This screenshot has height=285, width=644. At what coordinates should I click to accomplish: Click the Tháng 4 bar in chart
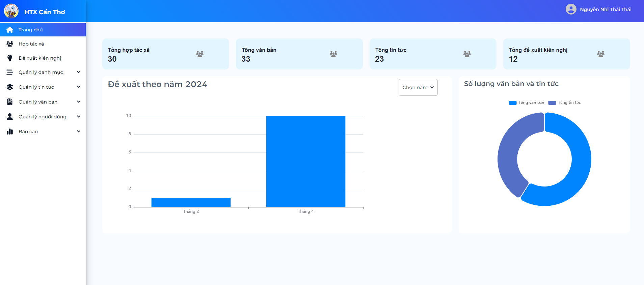[306, 162]
